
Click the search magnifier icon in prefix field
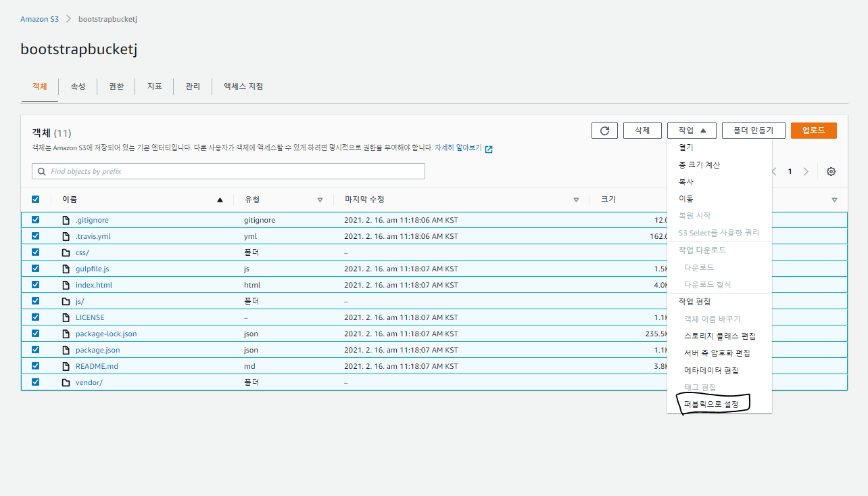point(42,172)
